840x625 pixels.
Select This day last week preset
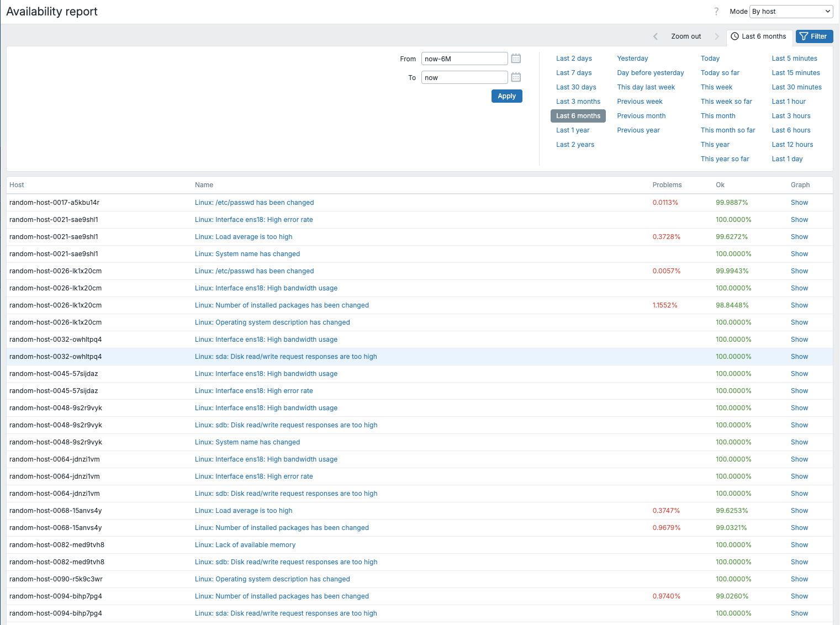pyautogui.click(x=646, y=87)
